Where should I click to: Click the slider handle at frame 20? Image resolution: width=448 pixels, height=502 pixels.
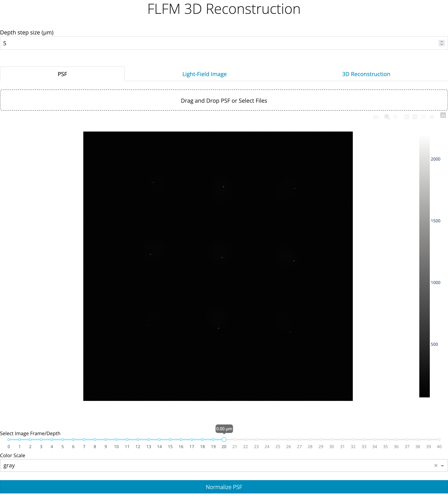224,440
